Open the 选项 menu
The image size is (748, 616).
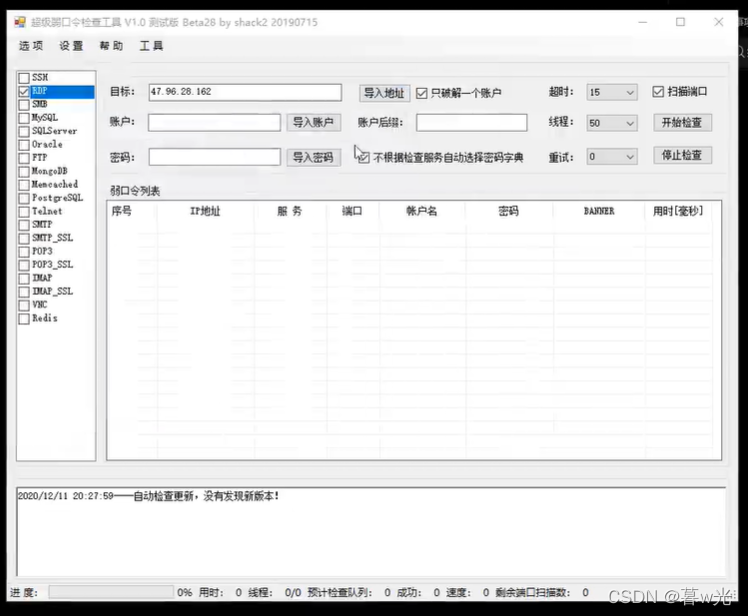click(31, 46)
